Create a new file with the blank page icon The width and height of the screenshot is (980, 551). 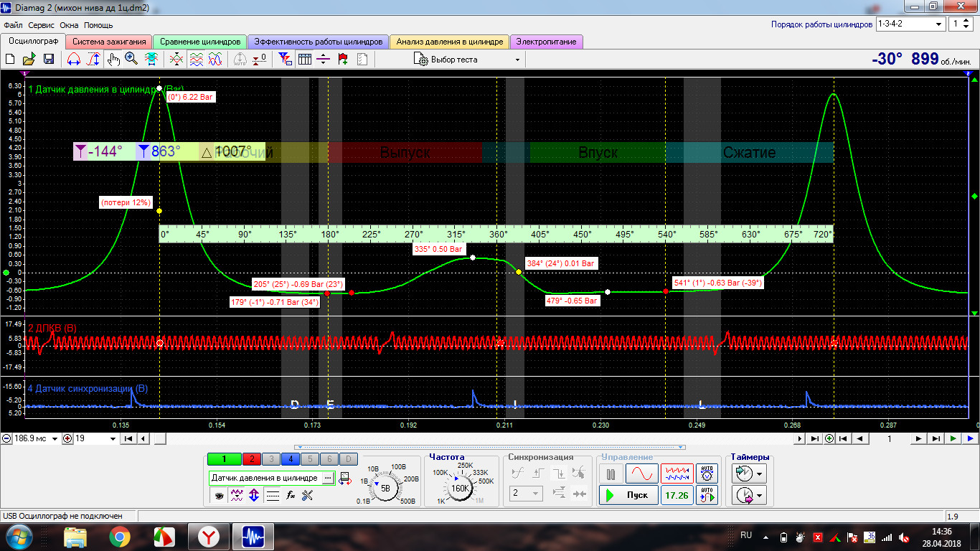click(11, 60)
